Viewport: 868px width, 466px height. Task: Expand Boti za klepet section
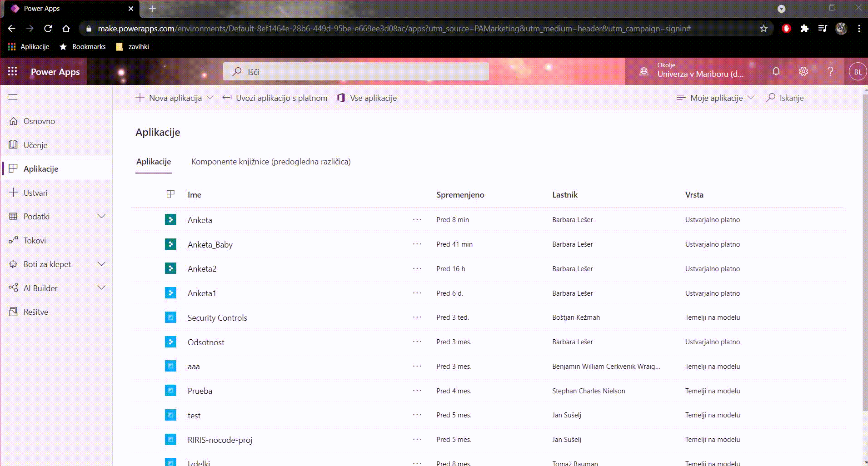[102, 264]
